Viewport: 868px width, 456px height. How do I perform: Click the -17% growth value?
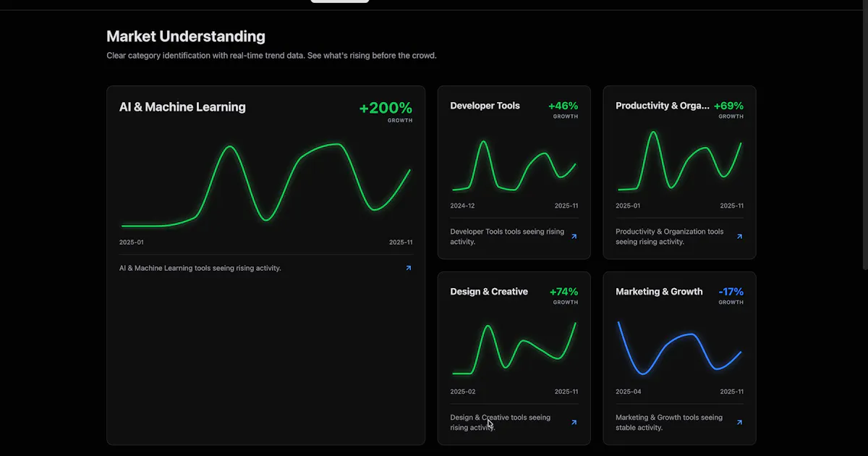(731, 292)
